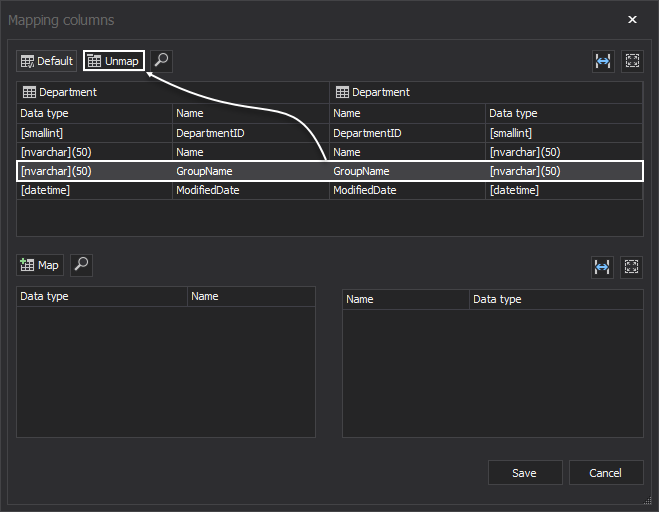Click the Data type header in unmapped left list
659x512 pixels.
pos(102,296)
